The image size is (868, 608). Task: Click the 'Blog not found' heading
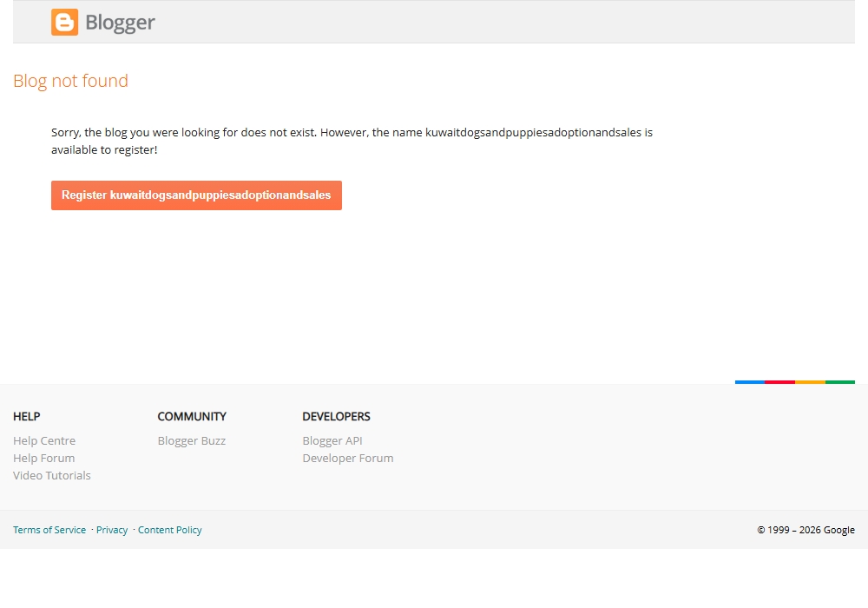pos(70,81)
